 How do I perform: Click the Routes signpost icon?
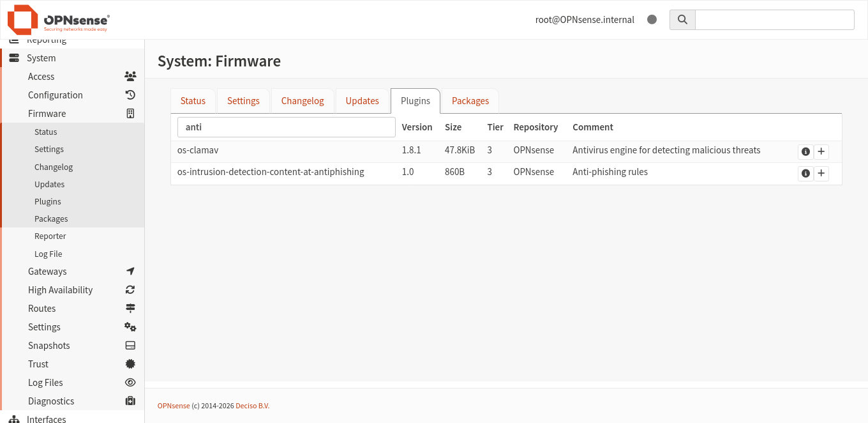point(130,308)
